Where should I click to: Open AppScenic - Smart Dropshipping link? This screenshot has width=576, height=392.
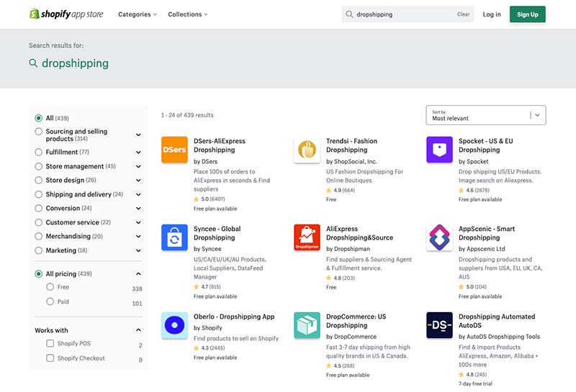coord(487,233)
